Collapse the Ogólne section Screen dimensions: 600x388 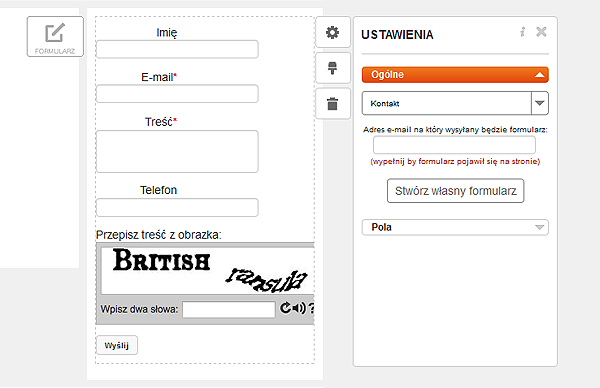(455, 75)
